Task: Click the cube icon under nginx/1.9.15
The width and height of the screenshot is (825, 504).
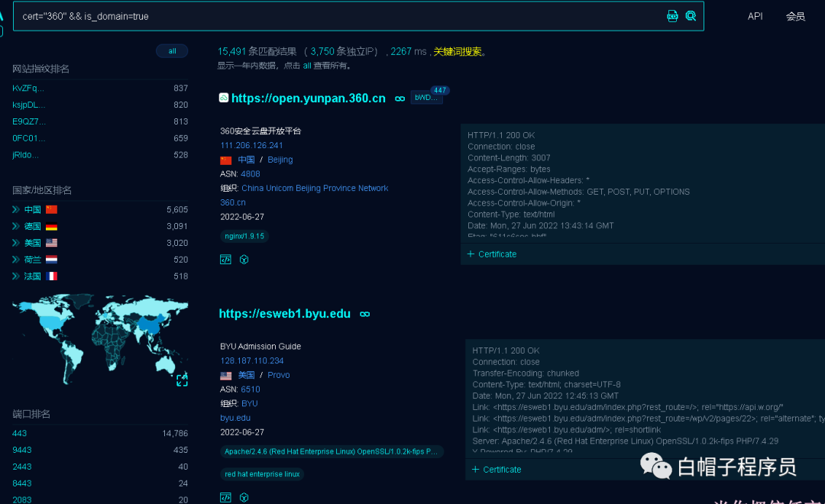Action: point(244,260)
